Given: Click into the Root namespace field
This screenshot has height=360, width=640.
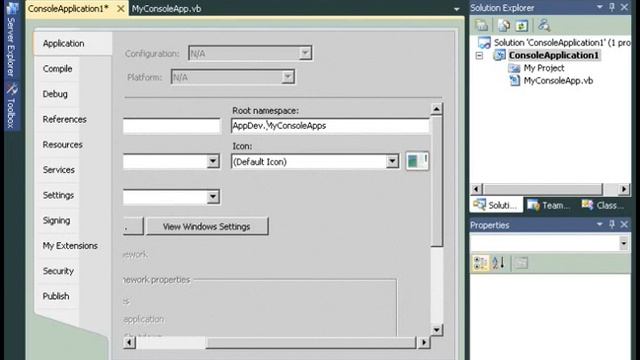Looking at the screenshot, I should pos(330,126).
